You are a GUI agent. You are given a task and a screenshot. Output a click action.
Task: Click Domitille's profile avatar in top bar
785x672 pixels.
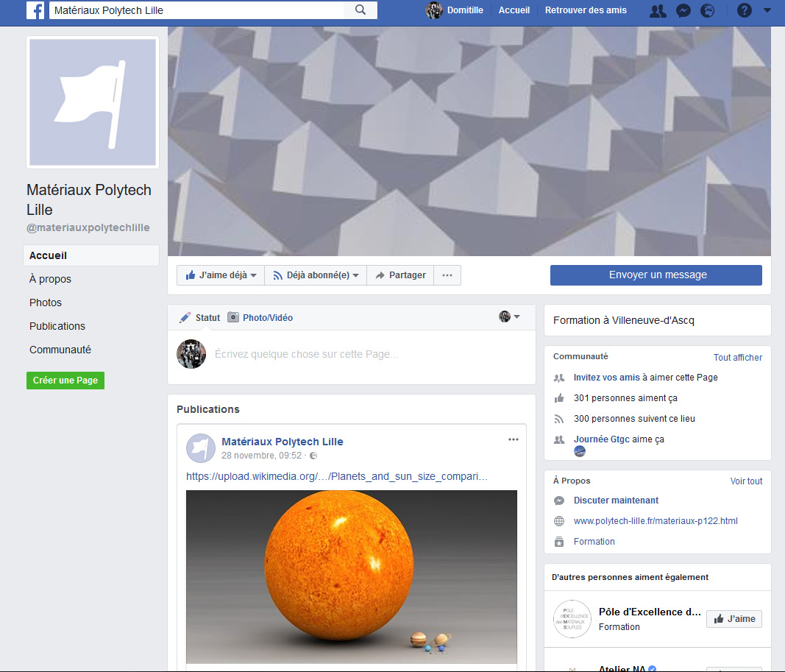[x=434, y=10]
